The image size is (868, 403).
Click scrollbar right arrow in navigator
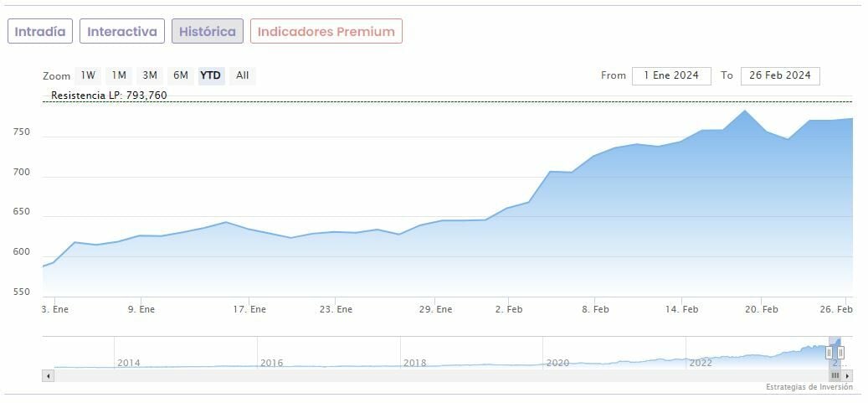[848, 376]
